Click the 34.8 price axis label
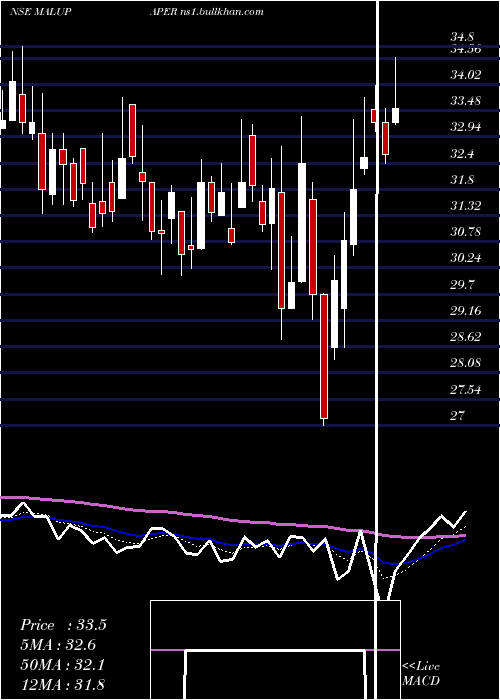Viewport: 500px width, 700px height. click(x=462, y=37)
